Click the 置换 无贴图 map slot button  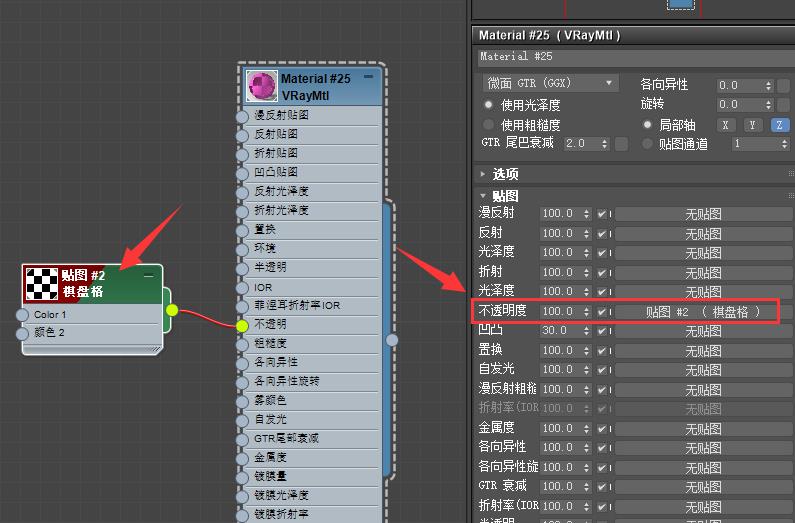[703, 351]
